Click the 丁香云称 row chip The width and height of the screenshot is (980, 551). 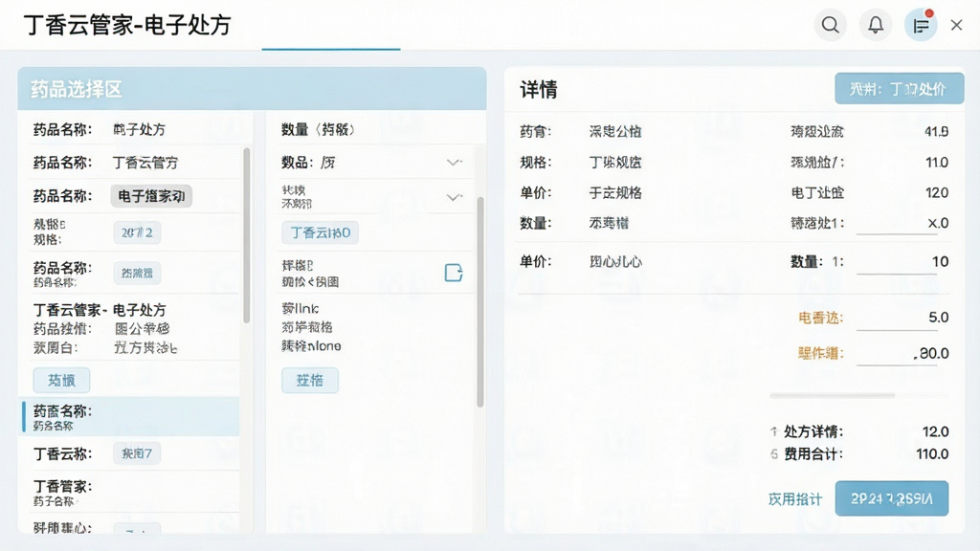[137, 453]
